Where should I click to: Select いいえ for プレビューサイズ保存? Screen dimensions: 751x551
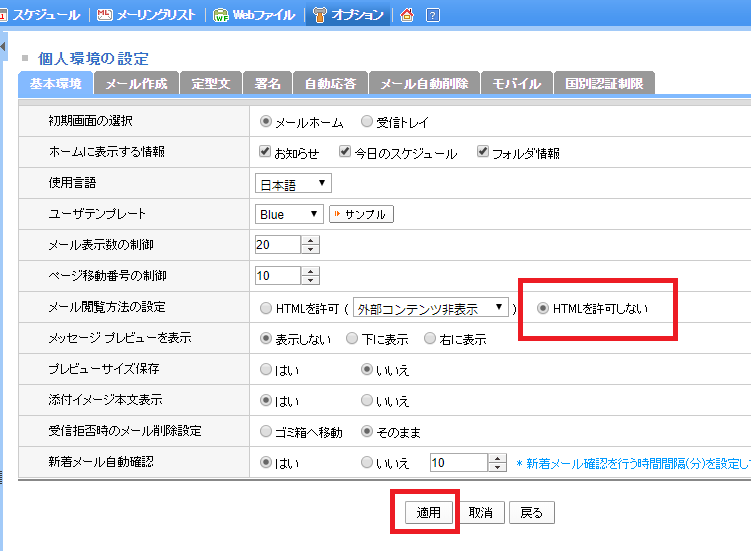click(367, 369)
